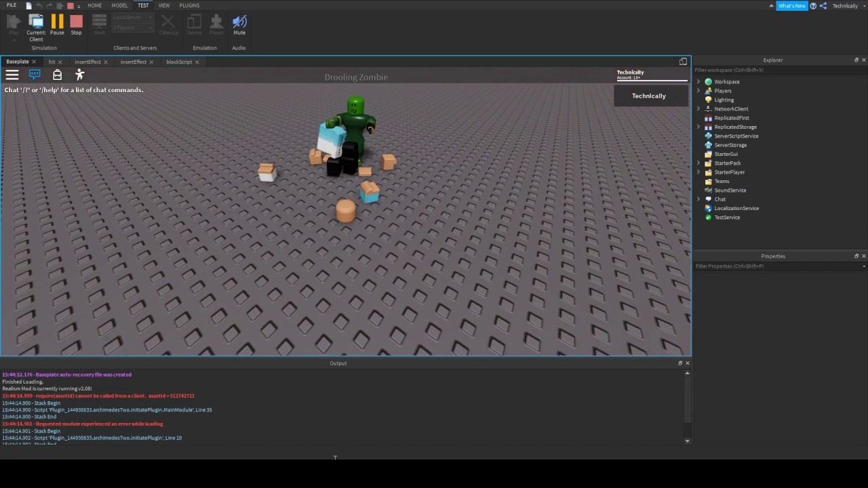This screenshot has width=868, height=488.
Task: Open the help question mark icon
Action: pyautogui.click(x=813, y=6)
